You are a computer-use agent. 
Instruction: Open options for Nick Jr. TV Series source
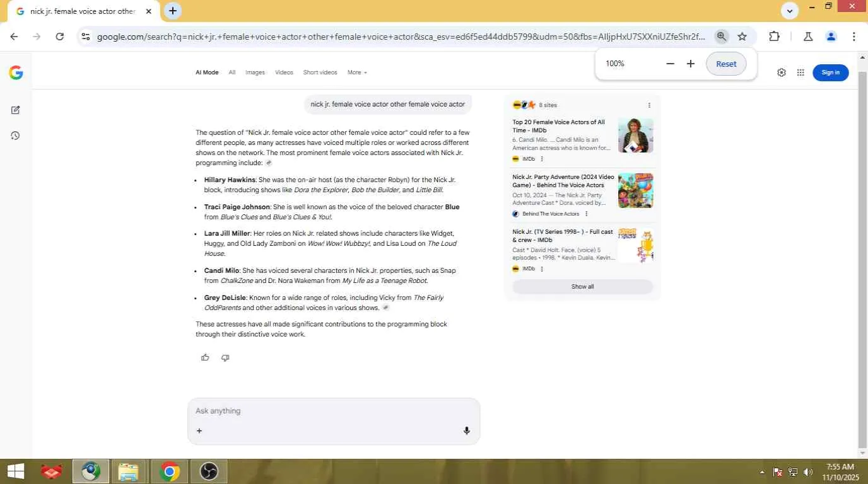point(541,268)
